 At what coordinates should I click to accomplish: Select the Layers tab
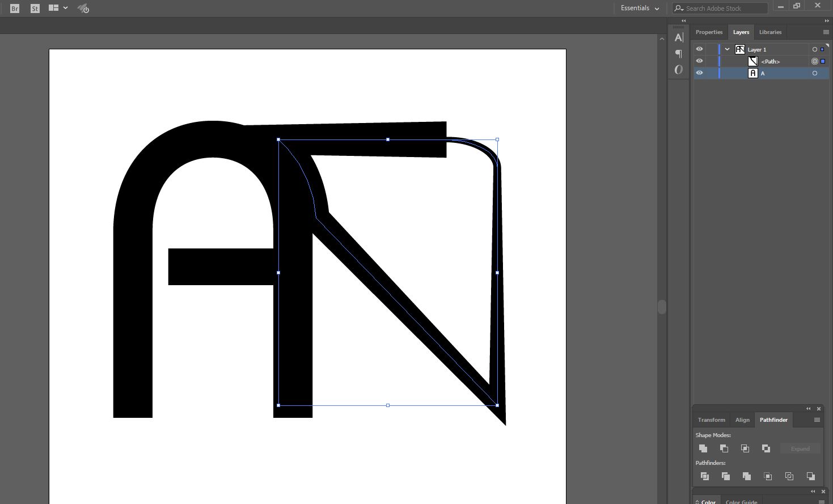point(741,32)
